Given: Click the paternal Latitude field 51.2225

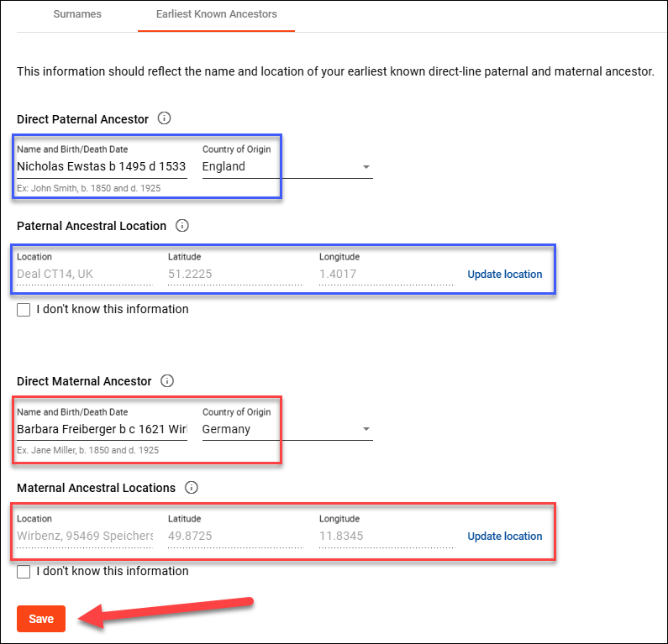Looking at the screenshot, I should (x=234, y=274).
